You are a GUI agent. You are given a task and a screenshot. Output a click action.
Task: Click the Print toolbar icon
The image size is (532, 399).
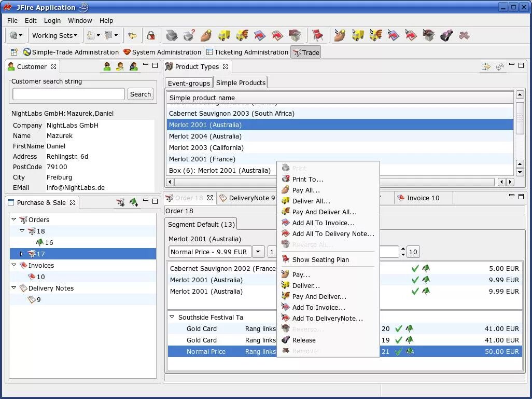[x=171, y=35]
